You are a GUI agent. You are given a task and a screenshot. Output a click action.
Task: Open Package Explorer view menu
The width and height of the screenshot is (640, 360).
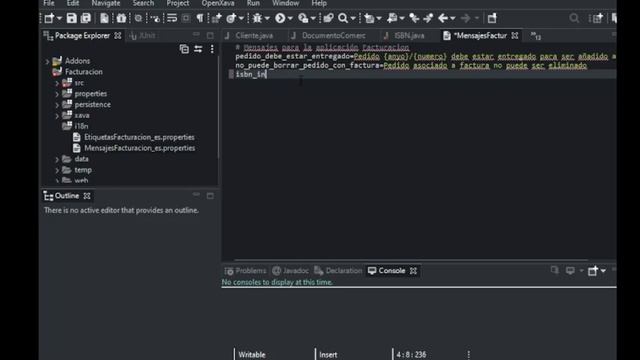[212, 49]
